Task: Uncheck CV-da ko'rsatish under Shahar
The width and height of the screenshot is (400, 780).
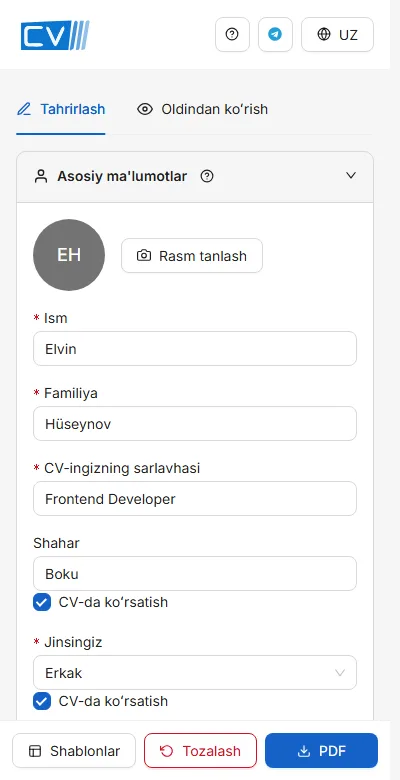Action: pos(42,602)
